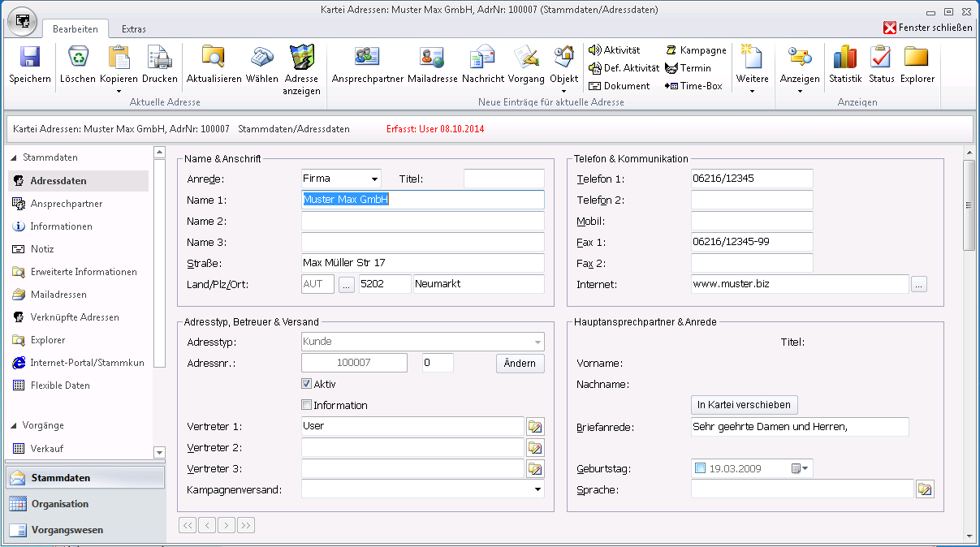980x547 pixels.
Task: Click in the Name 2 field
Action: (423, 222)
